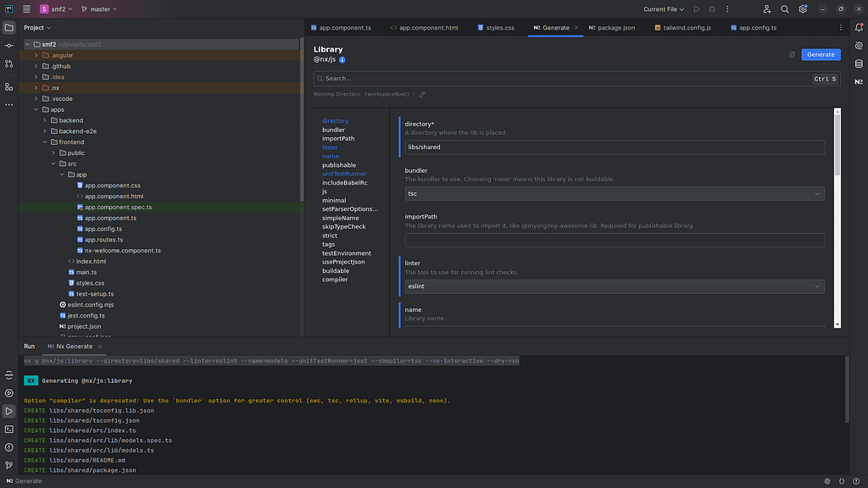The width and height of the screenshot is (868, 488).
Task: Open the Problems tool window
Action: tap(8, 447)
